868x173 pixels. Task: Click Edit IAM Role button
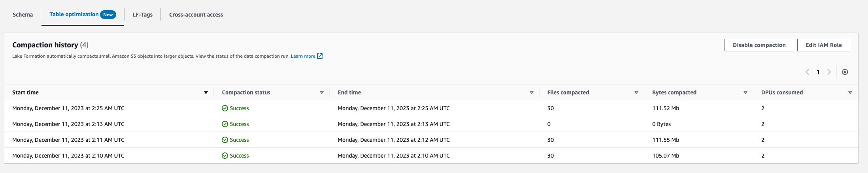click(823, 45)
